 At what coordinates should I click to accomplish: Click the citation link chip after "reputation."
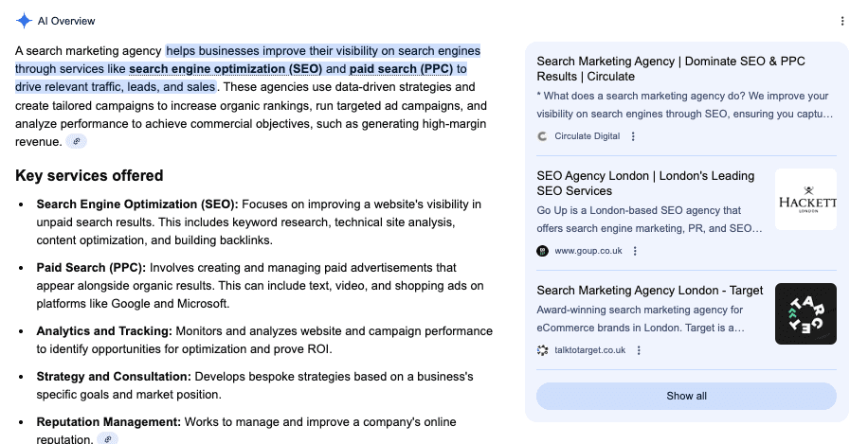pos(108,439)
